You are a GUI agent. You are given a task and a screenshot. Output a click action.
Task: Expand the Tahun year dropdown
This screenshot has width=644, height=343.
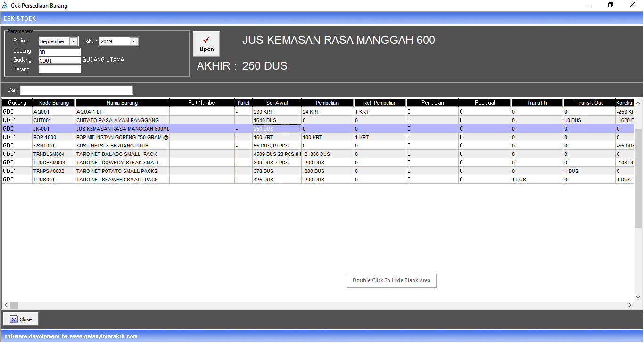(134, 41)
